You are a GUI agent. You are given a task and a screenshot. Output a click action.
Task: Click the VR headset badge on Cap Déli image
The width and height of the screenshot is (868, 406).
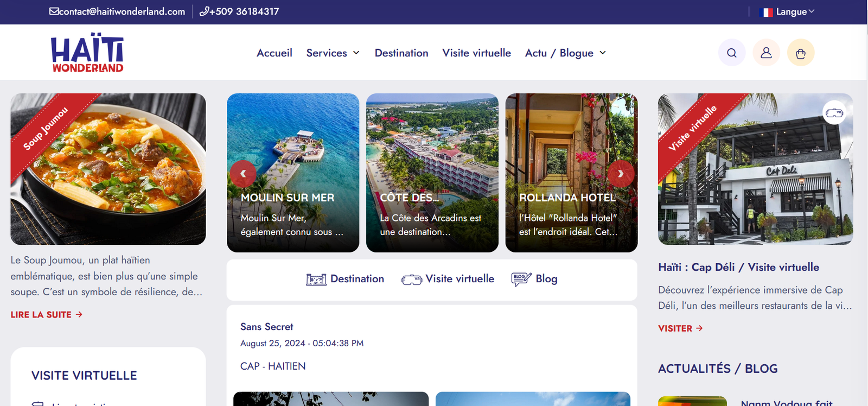click(x=834, y=113)
